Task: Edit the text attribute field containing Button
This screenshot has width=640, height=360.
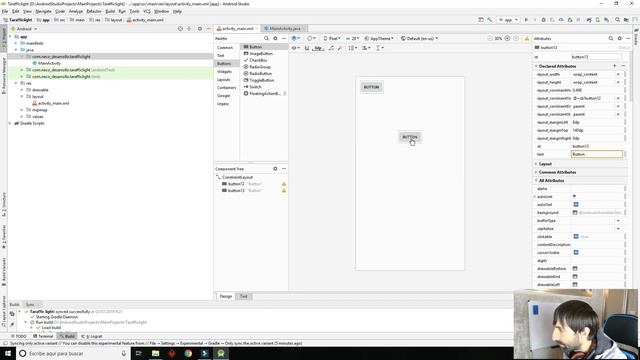Action: point(597,154)
